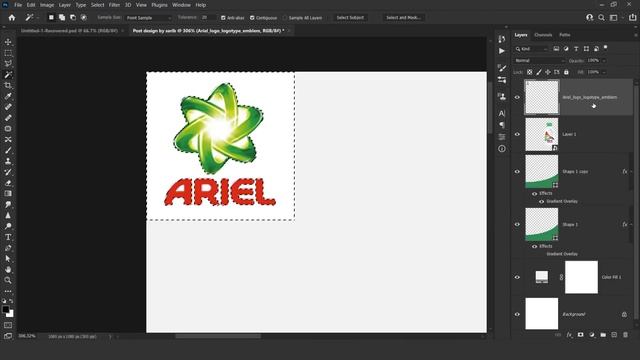
Task: Open the Character panel icon
Action: (x=502, y=113)
